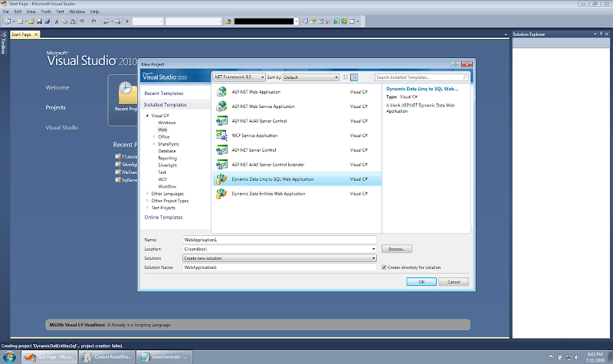Image resolution: width=613 pixels, height=364 pixels.
Task: Expand the Other Languages tree node
Action: pos(147,194)
